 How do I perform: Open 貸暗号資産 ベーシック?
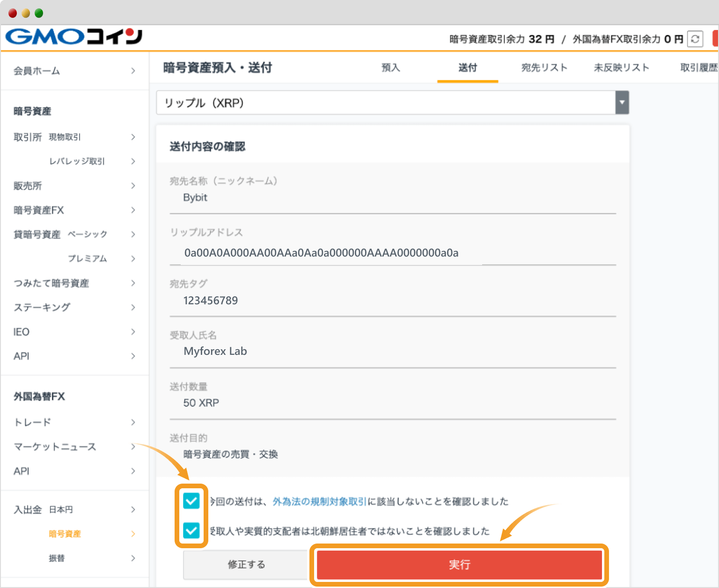(60, 234)
